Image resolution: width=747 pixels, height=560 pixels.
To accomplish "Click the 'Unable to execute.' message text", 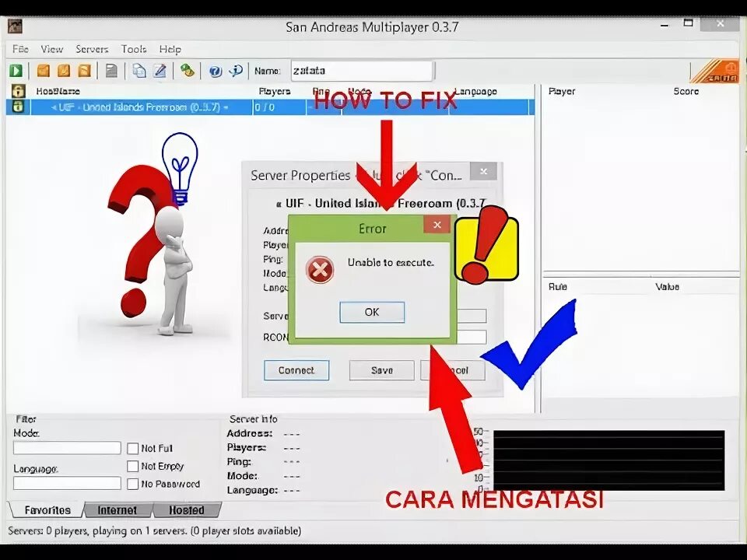I will [x=391, y=262].
